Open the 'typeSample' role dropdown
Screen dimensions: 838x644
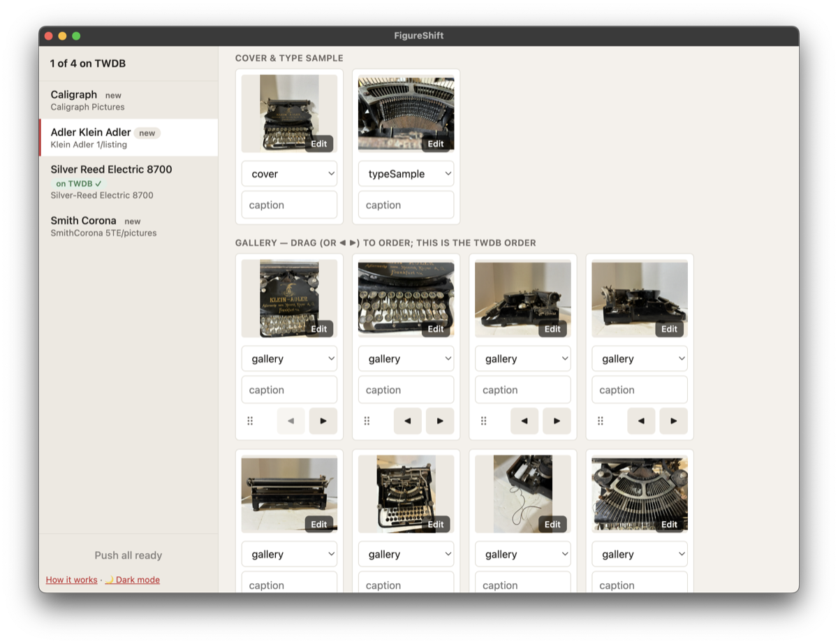406,174
